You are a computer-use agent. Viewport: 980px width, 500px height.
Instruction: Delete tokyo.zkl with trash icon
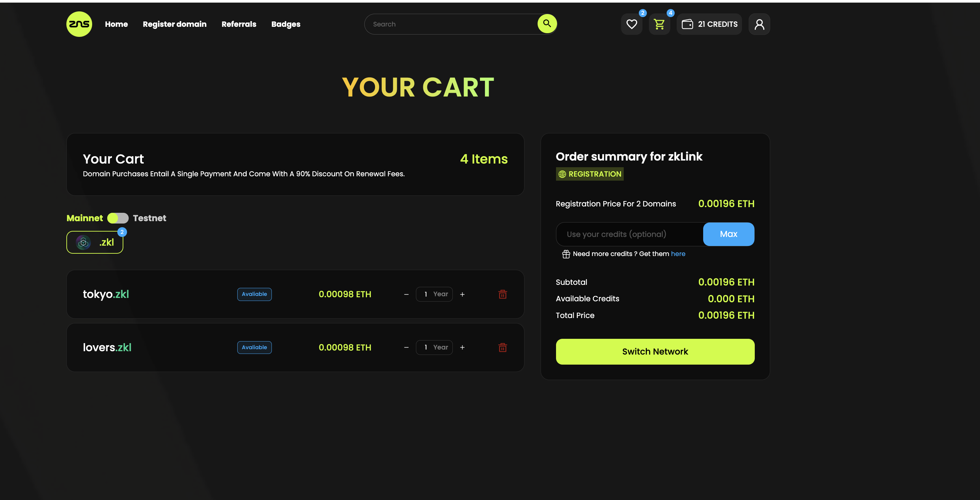click(x=502, y=294)
